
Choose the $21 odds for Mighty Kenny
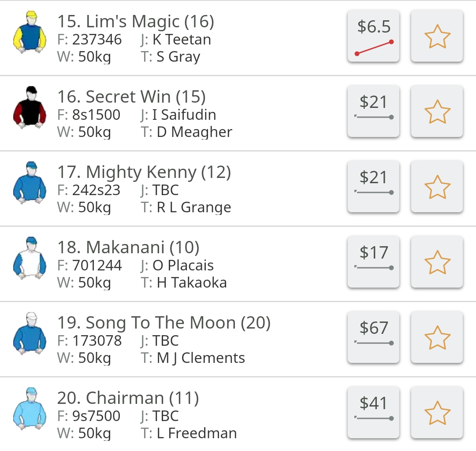click(373, 187)
